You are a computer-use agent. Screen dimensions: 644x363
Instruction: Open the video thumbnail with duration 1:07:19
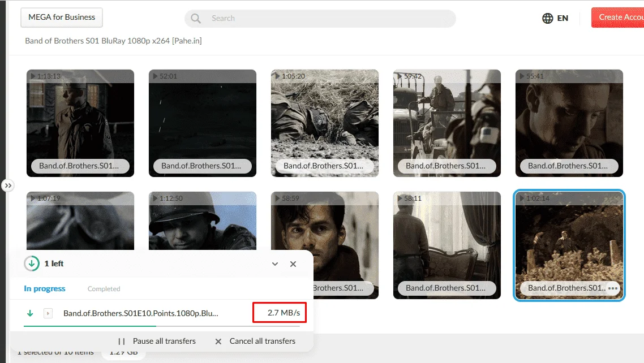click(80, 221)
